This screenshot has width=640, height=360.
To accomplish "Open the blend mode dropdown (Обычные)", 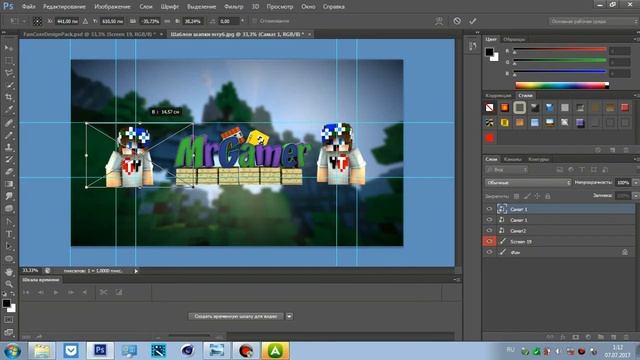I will 528,182.
